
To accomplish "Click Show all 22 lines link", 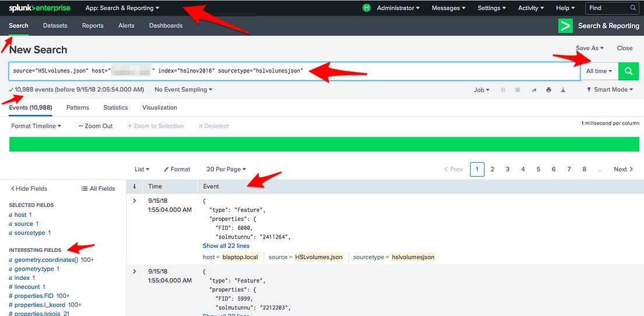I will click(x=226, y=246).
